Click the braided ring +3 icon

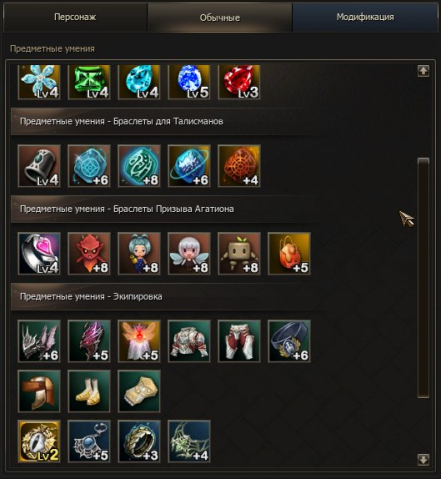pyautogui.click(x=139, y=441)
